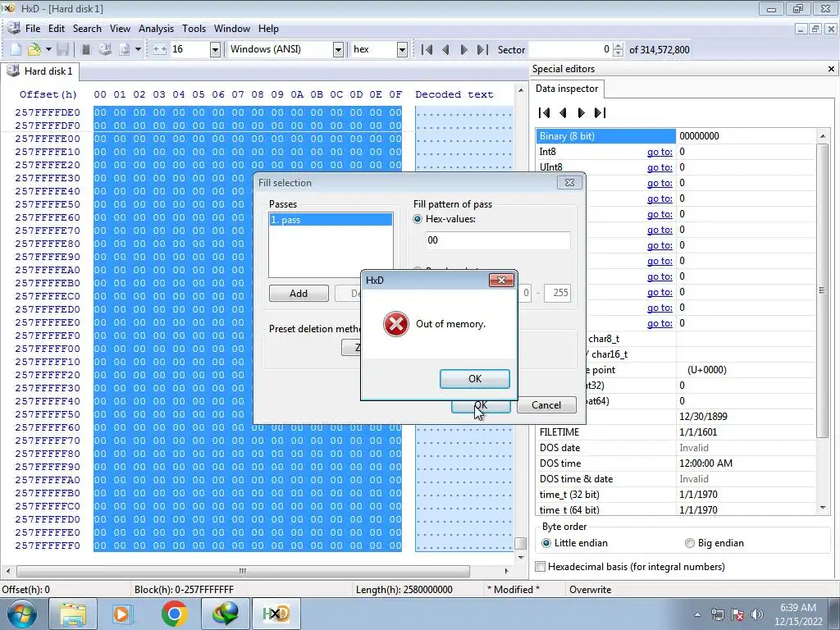Click the Open RAM toolbar icon

tap(85, 49)
